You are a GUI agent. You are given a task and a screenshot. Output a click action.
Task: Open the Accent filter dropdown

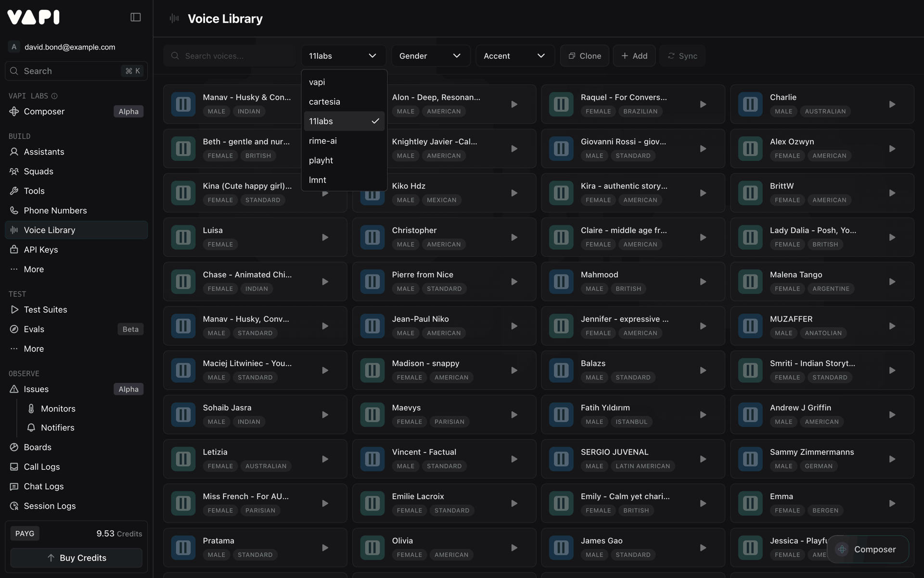[x=515, y=56]
